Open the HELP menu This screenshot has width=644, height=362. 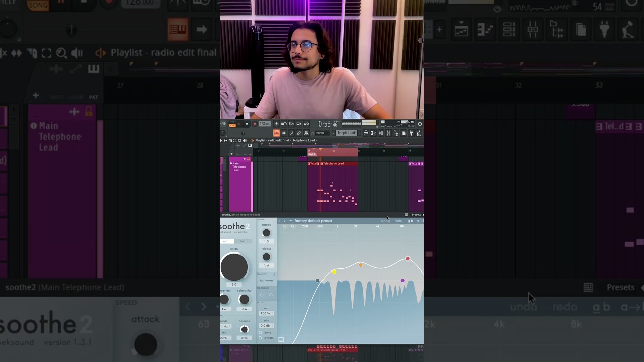[x=223, y=124]
